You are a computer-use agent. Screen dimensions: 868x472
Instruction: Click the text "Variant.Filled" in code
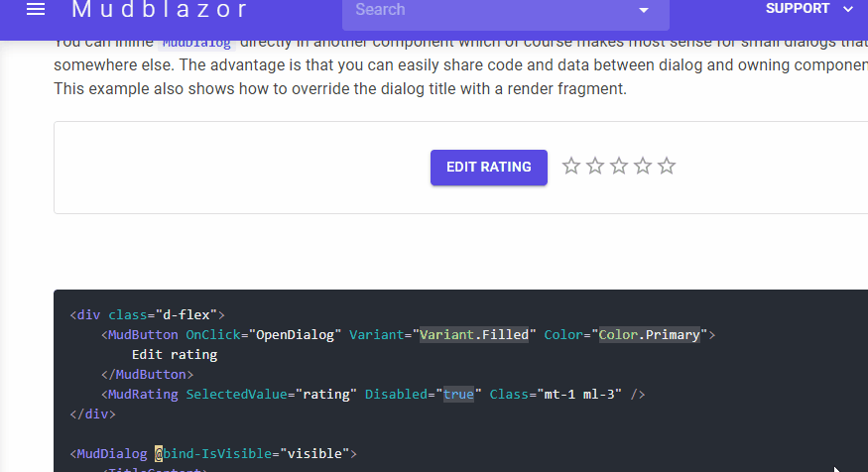[x=474, y=335]
